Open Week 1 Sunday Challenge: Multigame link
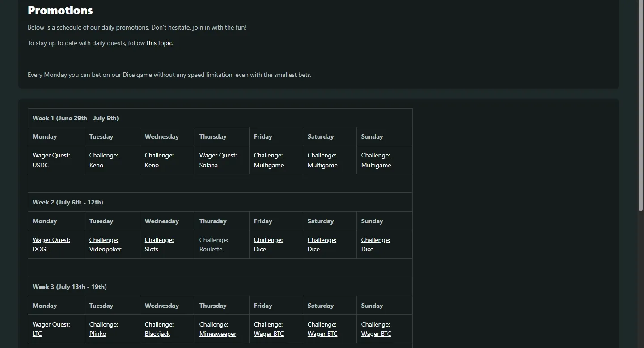Screen dimensions: 644x348 click(376, 160)
